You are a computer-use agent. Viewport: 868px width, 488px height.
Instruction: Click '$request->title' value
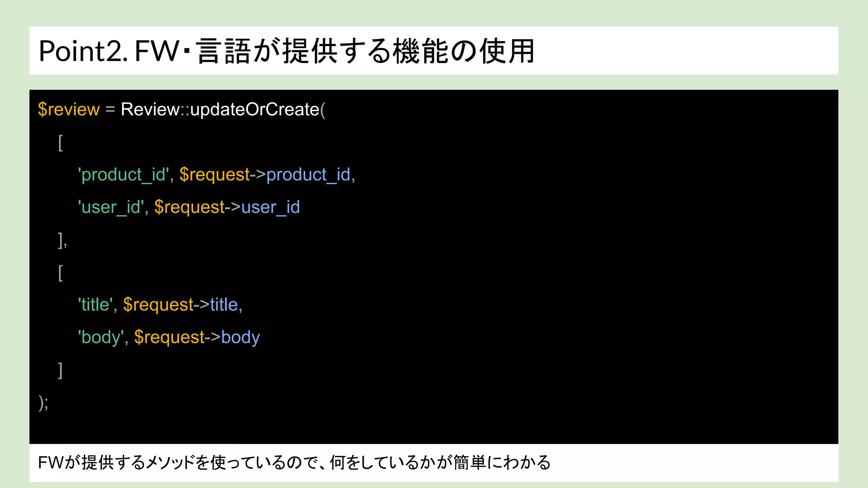coord(181,305)
